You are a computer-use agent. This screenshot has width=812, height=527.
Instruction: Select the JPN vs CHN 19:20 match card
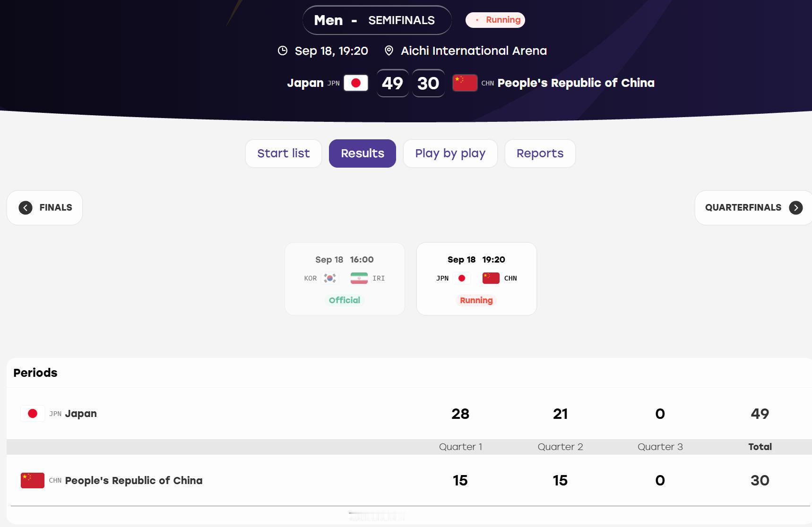pos(476,279)
